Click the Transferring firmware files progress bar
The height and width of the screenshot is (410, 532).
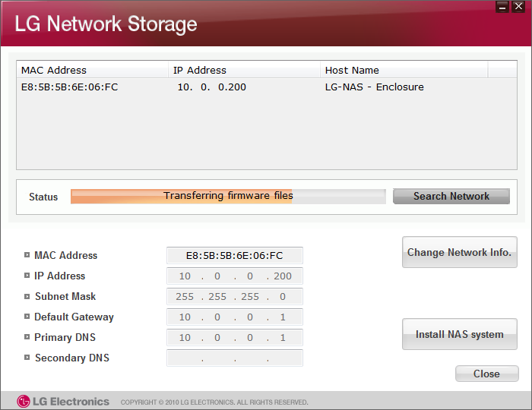point(228,196)
